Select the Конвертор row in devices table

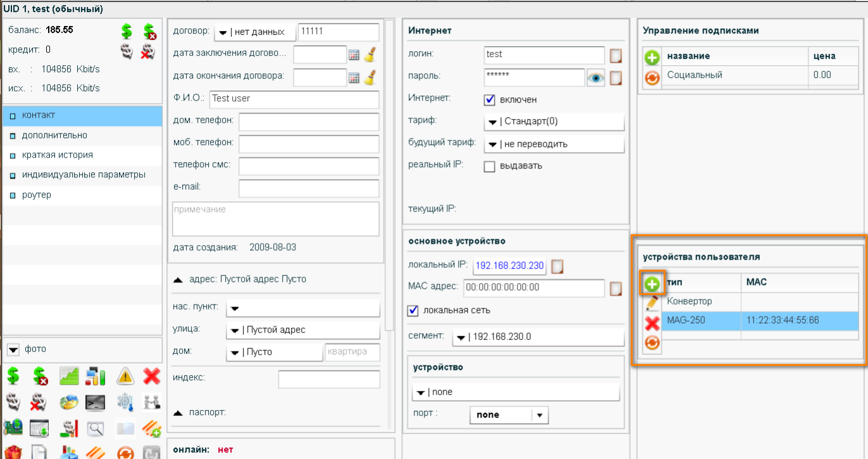[x=702, y=301]
